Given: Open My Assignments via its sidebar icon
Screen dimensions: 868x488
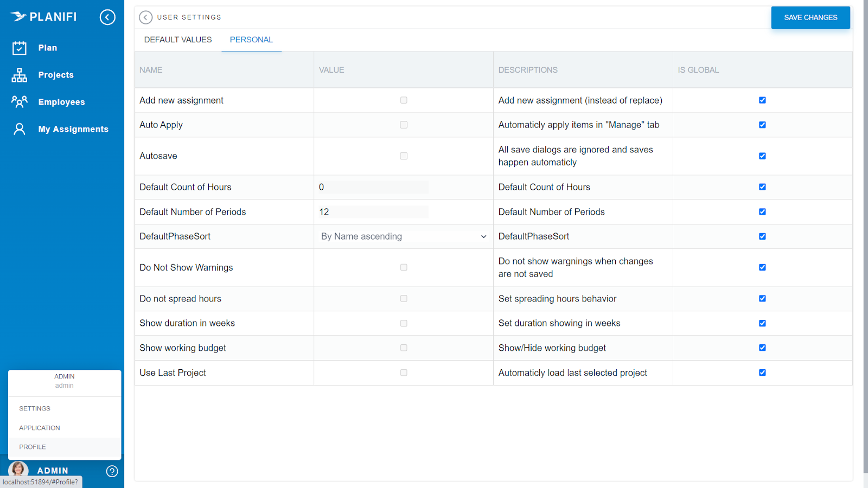Looking at the screenshot, I should click(19, 129).
